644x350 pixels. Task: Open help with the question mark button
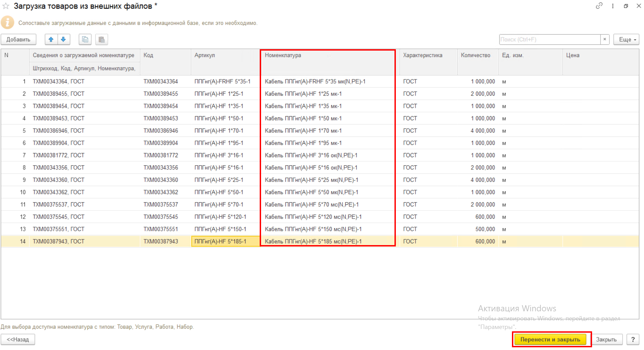tap(633, 339)
